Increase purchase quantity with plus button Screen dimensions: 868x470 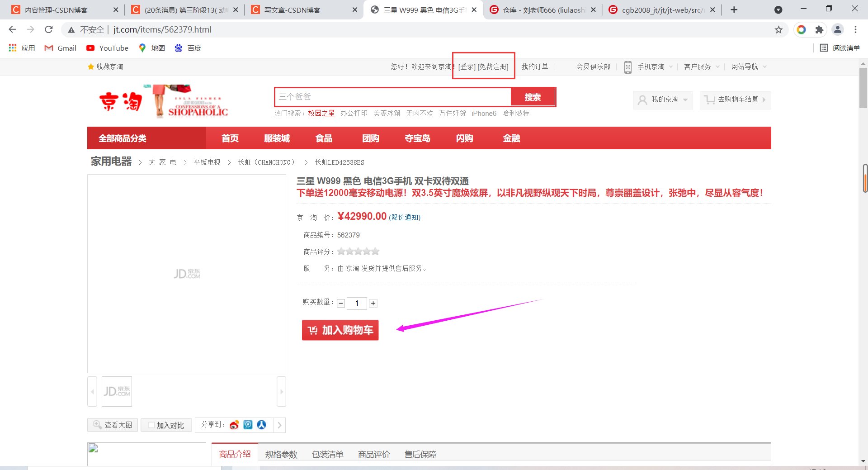[x=373, y=303]
